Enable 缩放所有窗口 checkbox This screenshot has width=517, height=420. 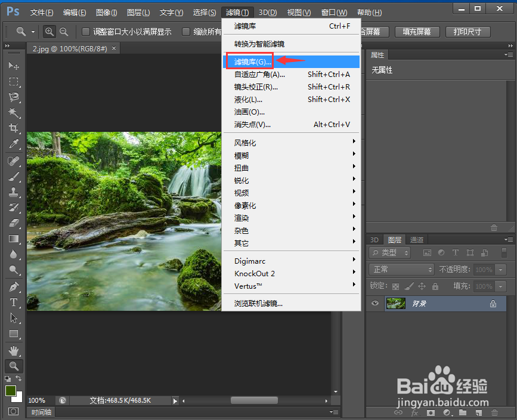click(186, 32)
